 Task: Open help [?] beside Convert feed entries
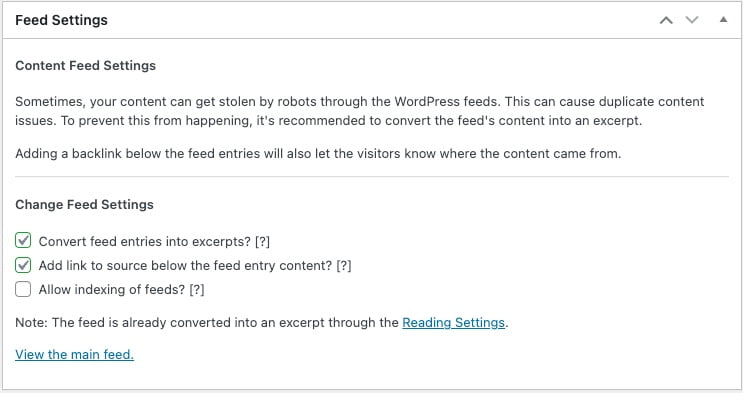[262, 242]
